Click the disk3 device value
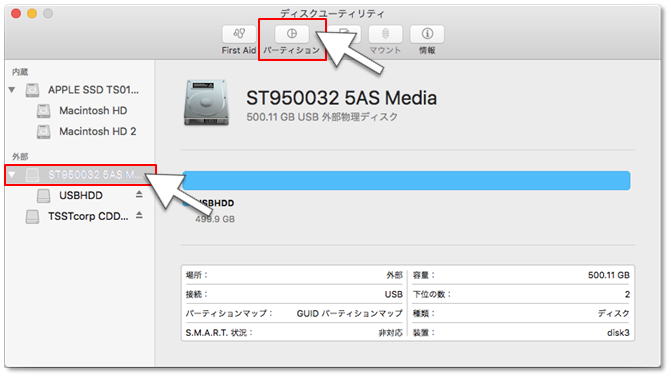This screenshot has width=671, height=378. pos(618,333)
